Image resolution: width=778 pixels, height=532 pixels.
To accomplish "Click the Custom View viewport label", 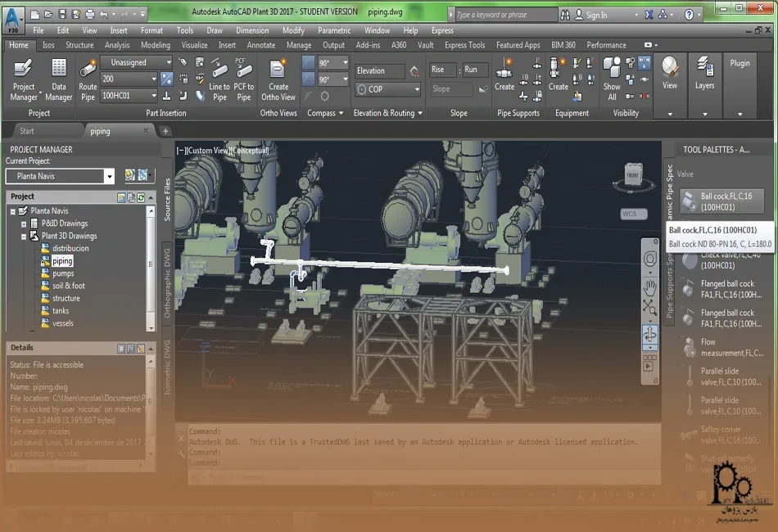I will (208, 151).
